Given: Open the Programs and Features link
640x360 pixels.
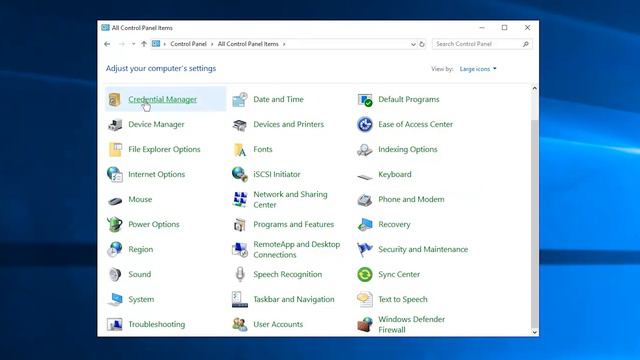Looking at the screenshot, I should coord(293,224).
